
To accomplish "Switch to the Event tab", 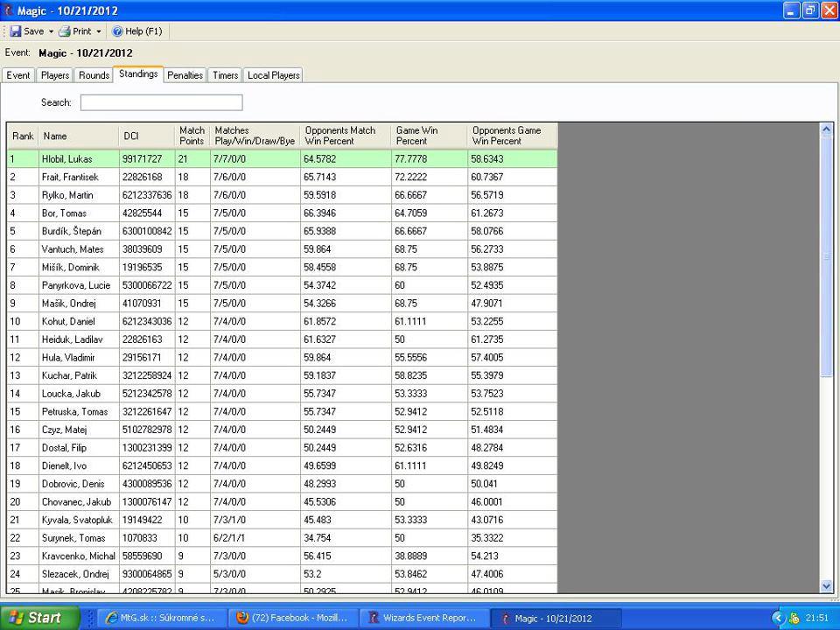I will tap(18, 75).
